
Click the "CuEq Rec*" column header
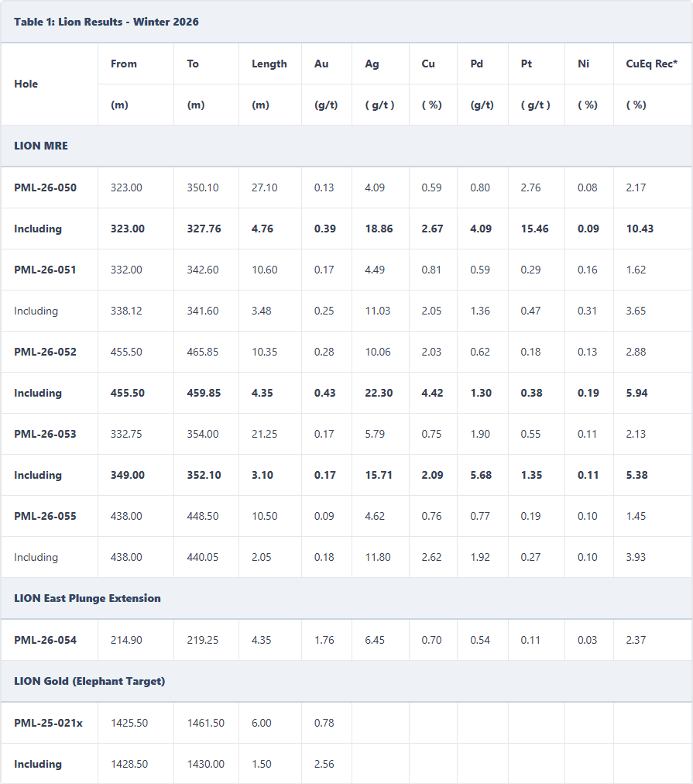click(651, 64)
